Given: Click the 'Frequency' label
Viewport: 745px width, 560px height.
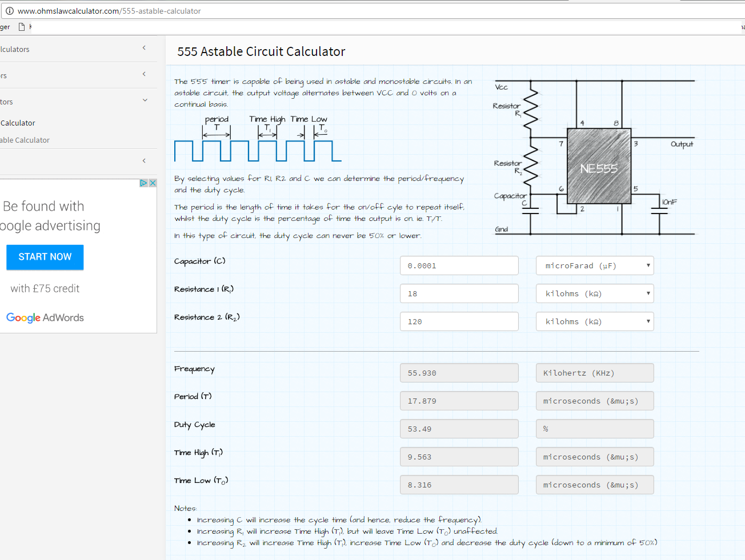Looking at the screenshot, I should click(x=194, y=369).
